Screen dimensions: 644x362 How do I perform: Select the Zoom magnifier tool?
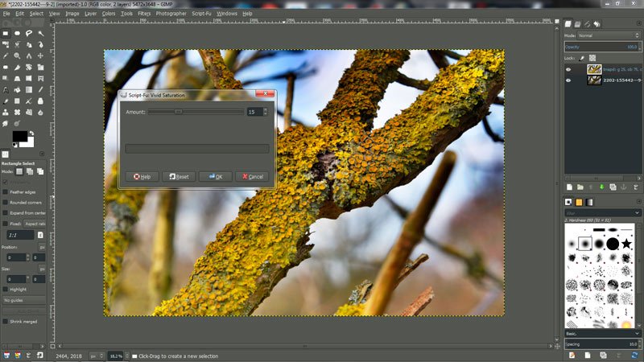(17, 56)
